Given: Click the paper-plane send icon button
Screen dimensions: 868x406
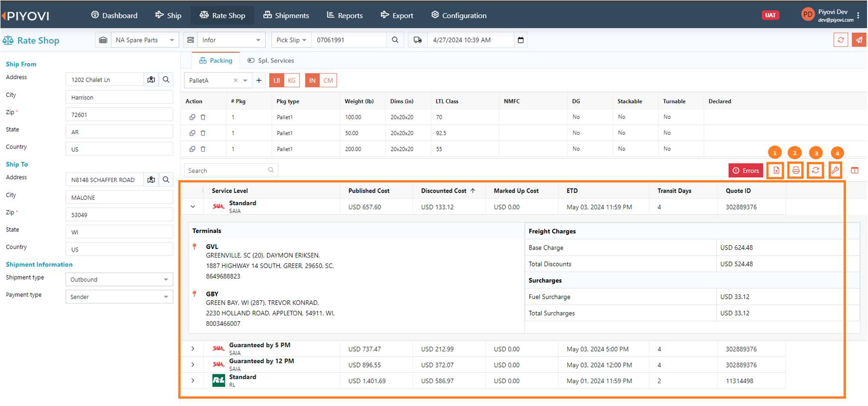Looking at the screenshot, I should coord(859,40).
